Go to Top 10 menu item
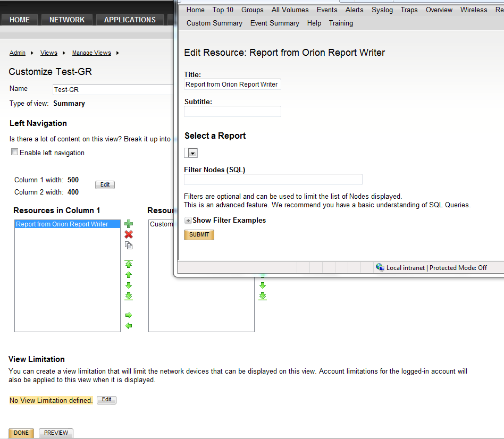 click(x=223, y=10)
